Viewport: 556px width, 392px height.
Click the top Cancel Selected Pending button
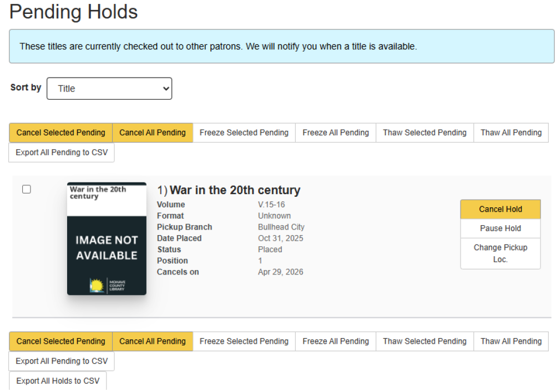(61, 133)
